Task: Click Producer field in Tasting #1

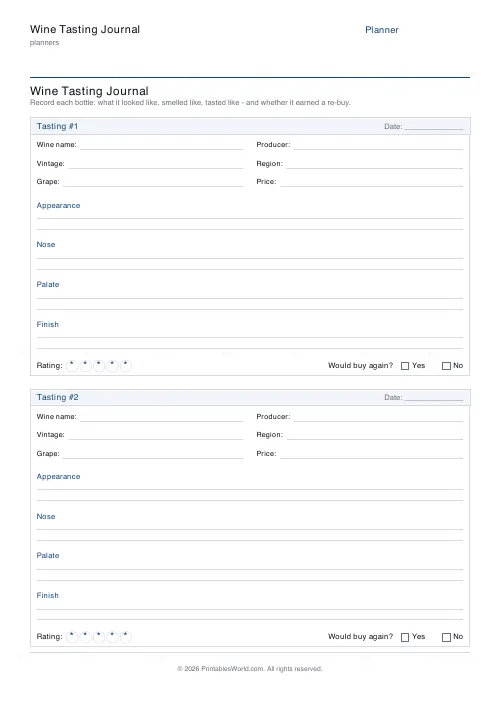Action: click(378, 145)
